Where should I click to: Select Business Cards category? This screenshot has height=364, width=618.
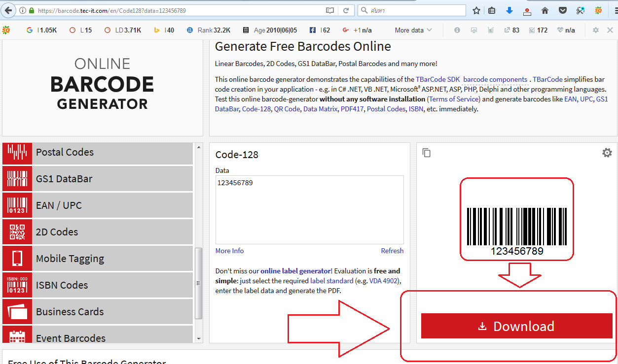pos(98,312)
